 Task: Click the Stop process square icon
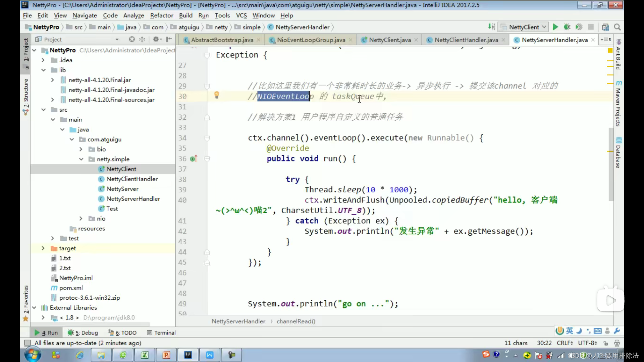point(591,27)
